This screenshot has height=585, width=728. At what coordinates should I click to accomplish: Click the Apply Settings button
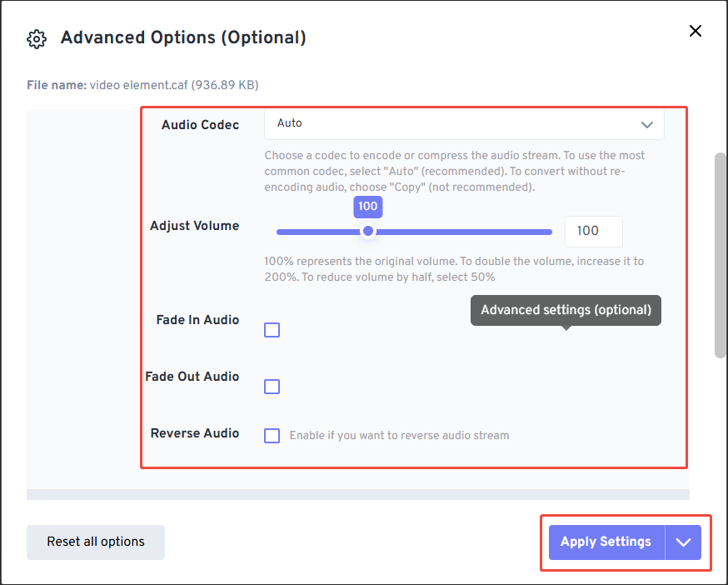pyautogui.click(x=606, y=542)
